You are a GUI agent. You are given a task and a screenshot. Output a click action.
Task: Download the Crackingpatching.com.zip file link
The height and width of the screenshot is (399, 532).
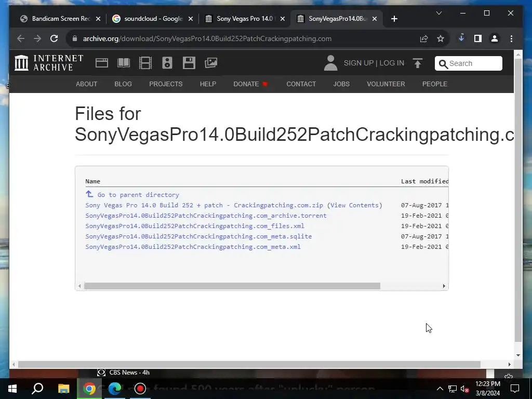[204, 205]
